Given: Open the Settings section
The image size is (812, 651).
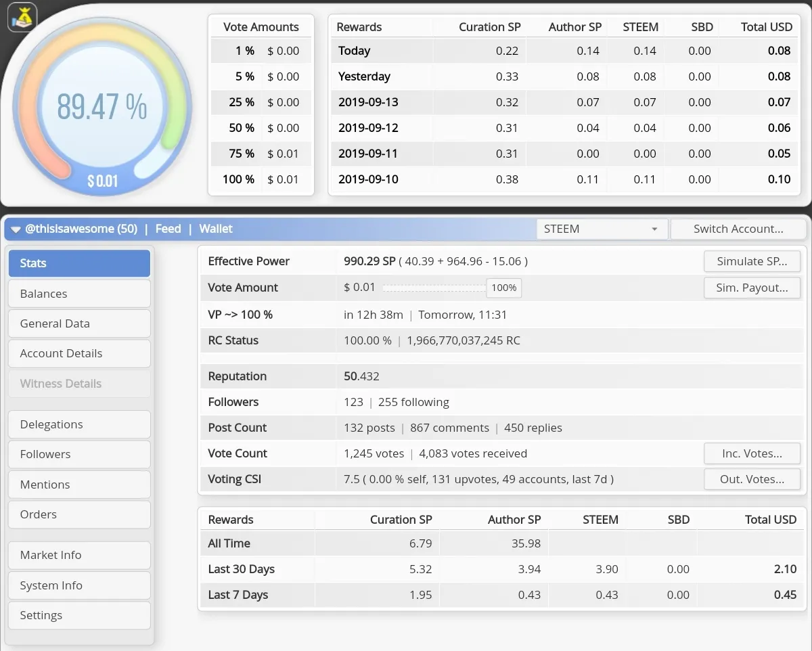Looking at the screenshot, I should pyautogui.click(x=79, y=615).
